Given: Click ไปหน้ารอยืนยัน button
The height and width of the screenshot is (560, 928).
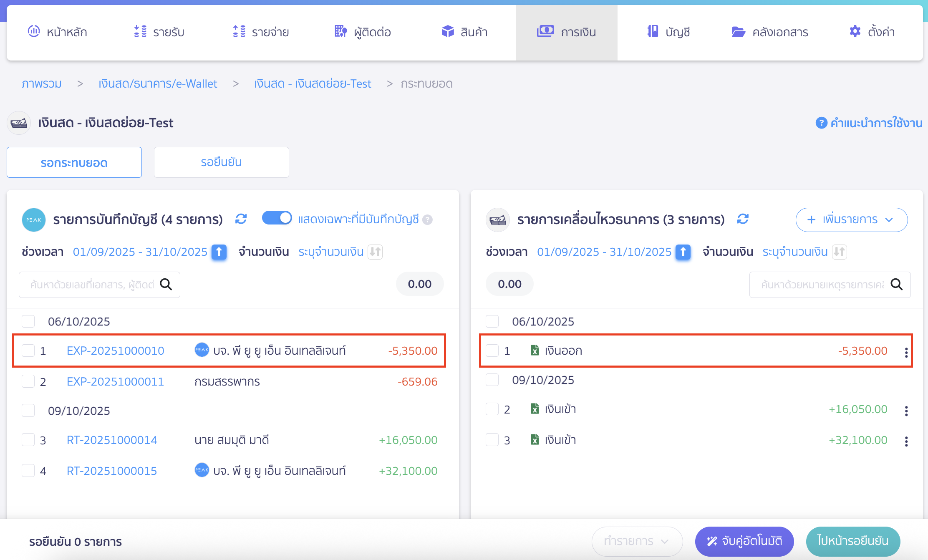Looking at the screenshot, I should [852, 541].
